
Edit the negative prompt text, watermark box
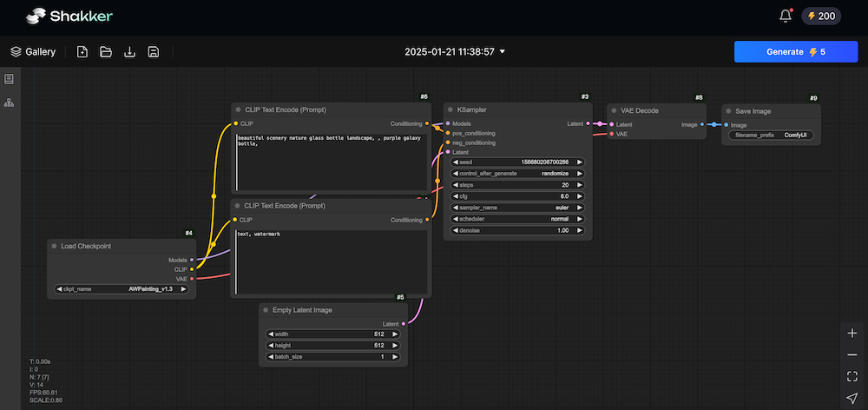tap(331, 262)
